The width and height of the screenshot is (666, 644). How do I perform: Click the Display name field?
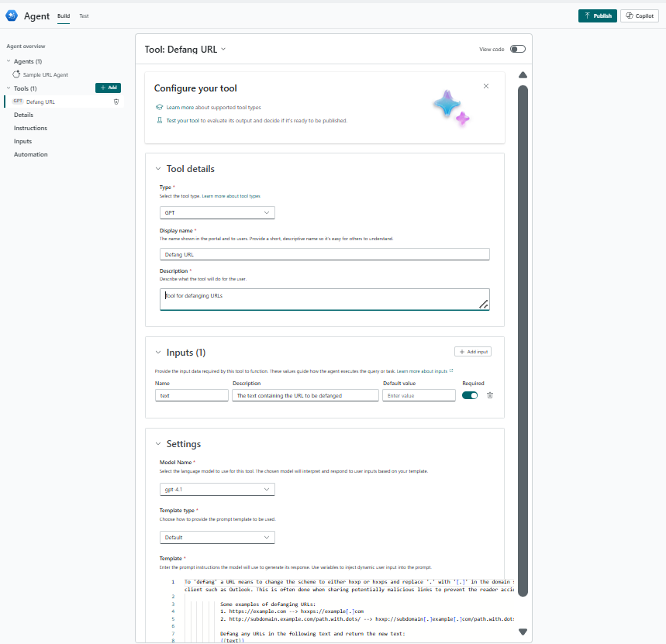(324, 254)
